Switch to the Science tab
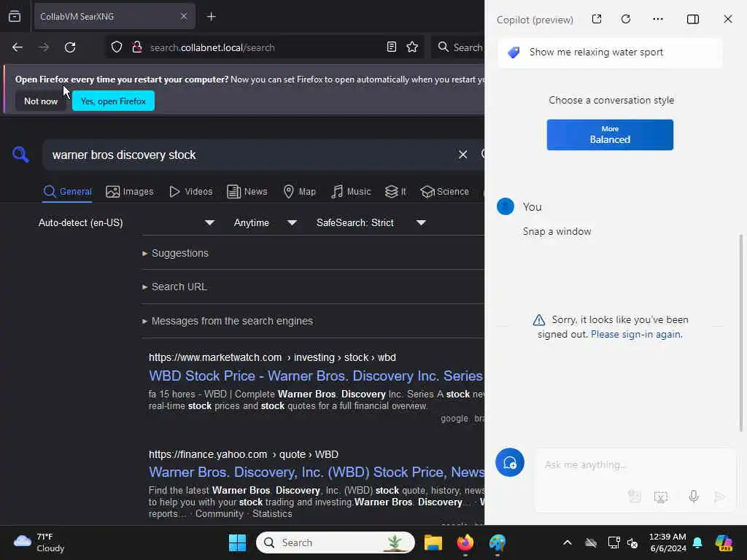 445,192
